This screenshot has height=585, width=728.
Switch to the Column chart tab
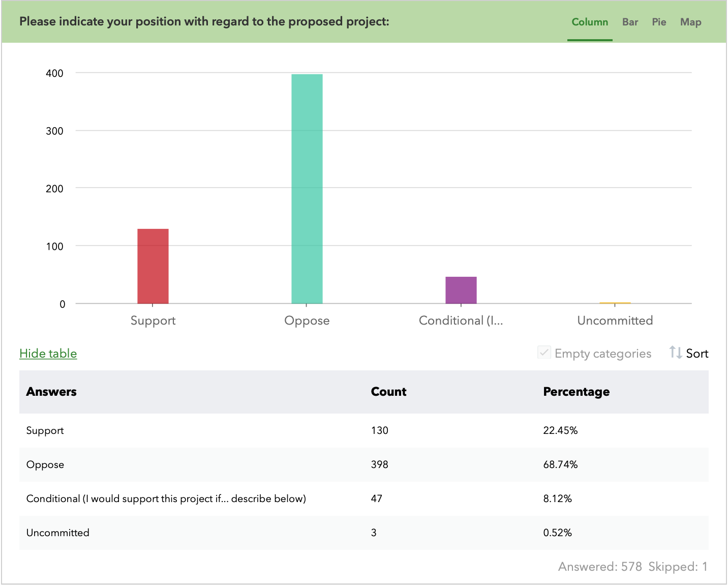[589, 22]
